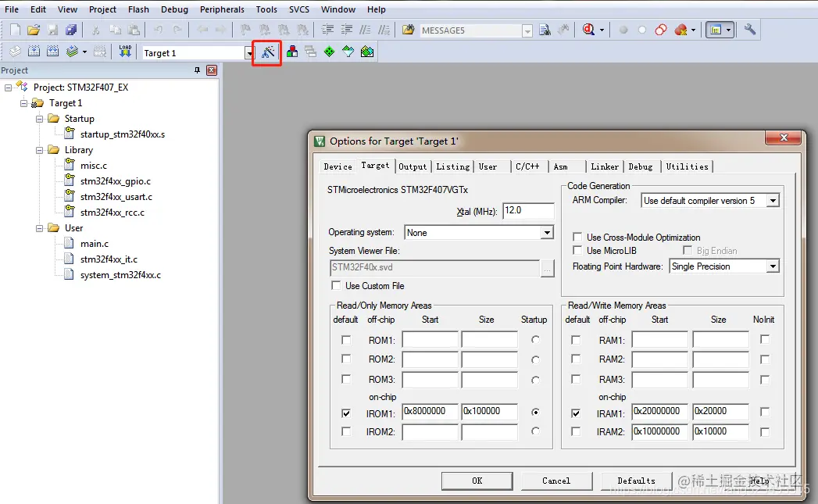Click the Find document search icon
Screen dimensions: 818x504
pos(545,30)
